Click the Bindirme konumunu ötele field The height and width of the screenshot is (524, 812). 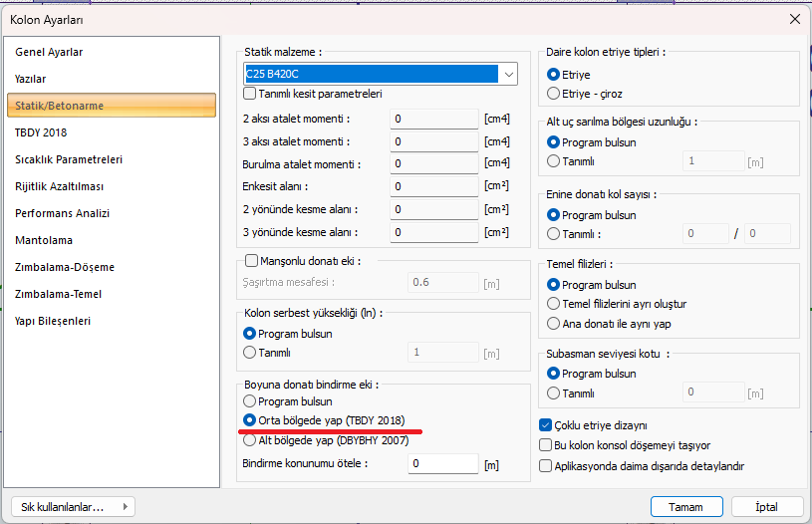[442, 464]
